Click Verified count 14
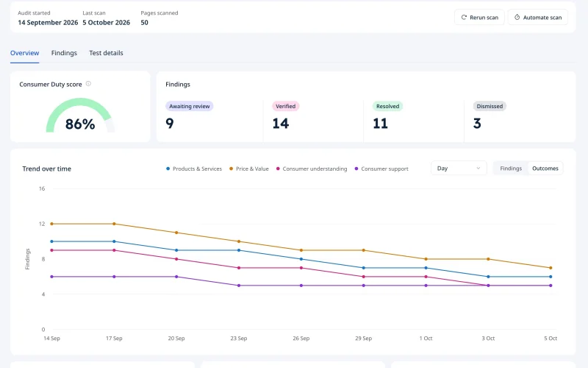This screenshot has height=368, width=588. (281, 124)
